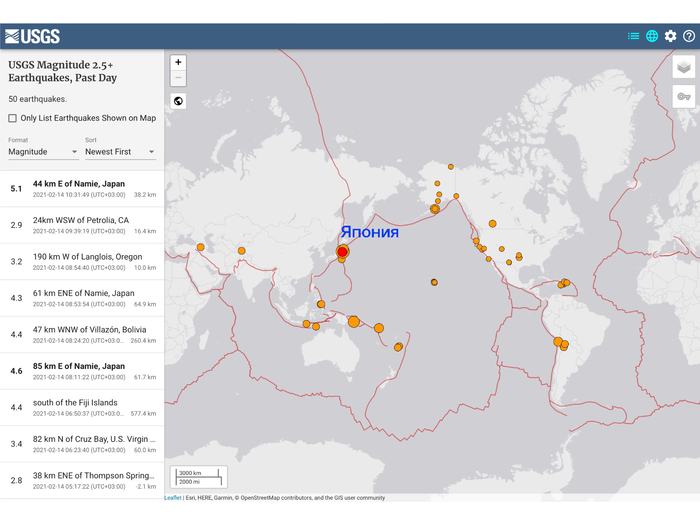Zoom out the map with minus button
Screen dimensions: 700x525
(178, 78)
